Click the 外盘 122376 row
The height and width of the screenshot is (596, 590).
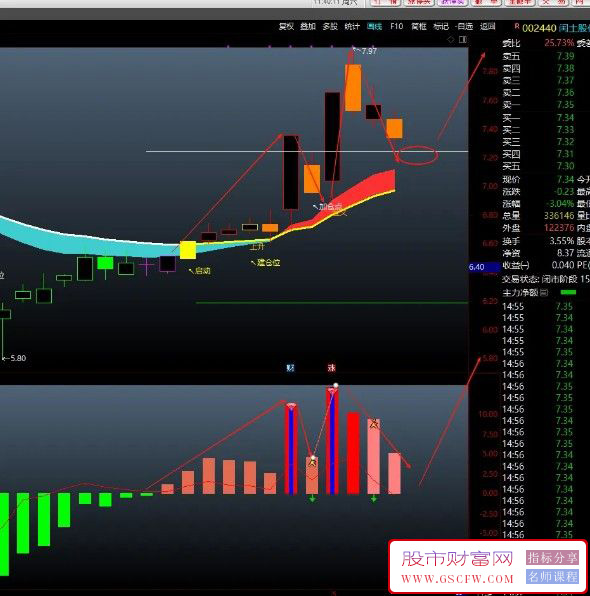tap(538, 228)
